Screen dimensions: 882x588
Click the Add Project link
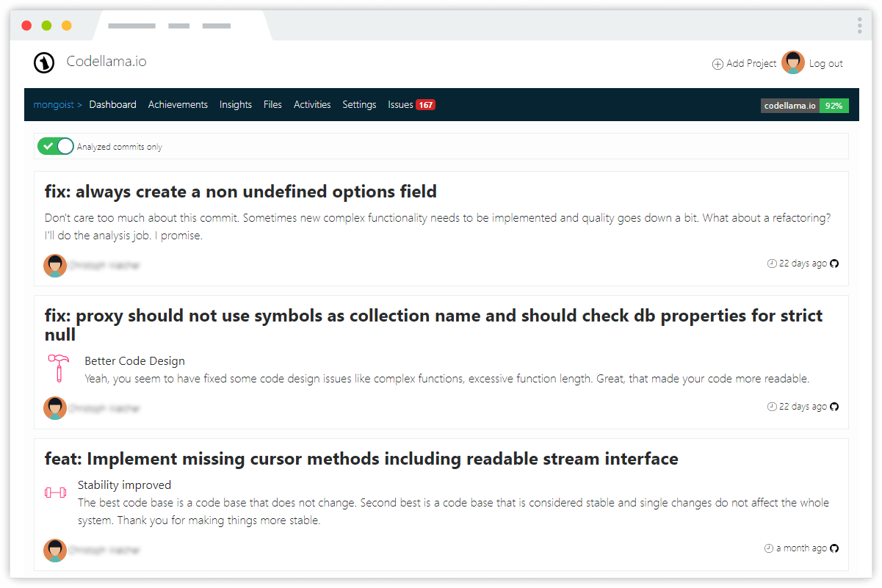(751, 64)
